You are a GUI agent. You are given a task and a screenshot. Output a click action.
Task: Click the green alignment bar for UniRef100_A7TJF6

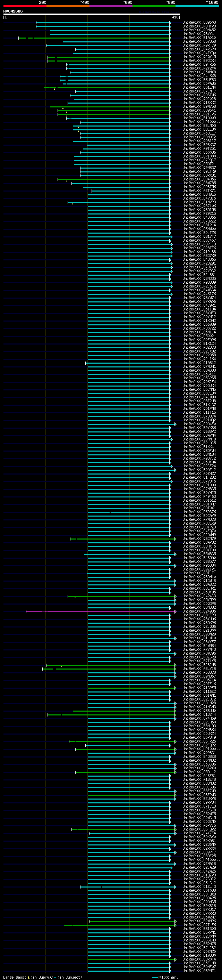[x=120, y=925]
